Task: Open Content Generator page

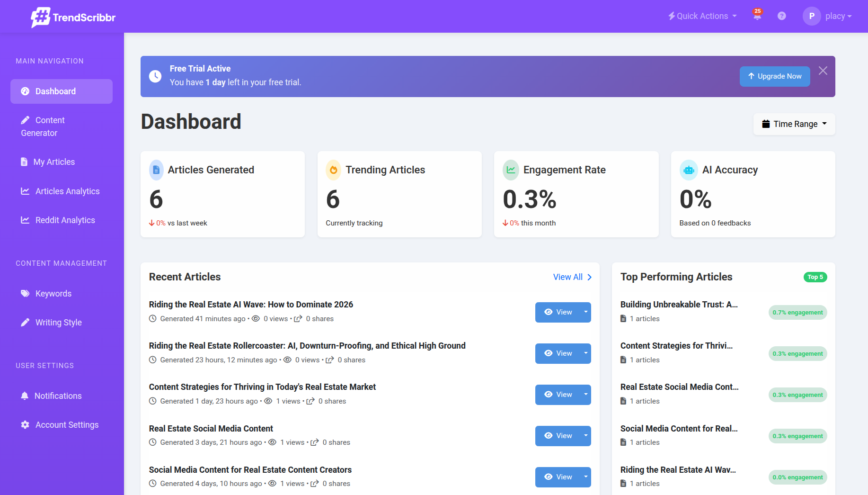Action: click(x=62, y=126)
